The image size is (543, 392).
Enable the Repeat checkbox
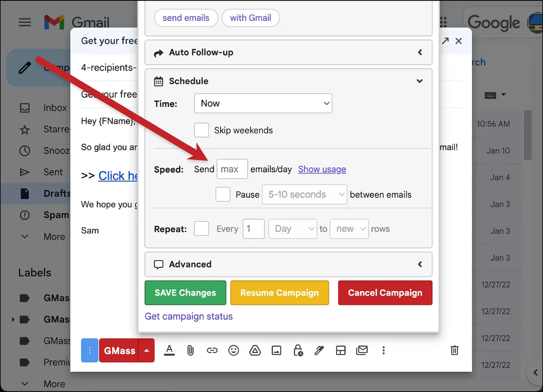201,229
